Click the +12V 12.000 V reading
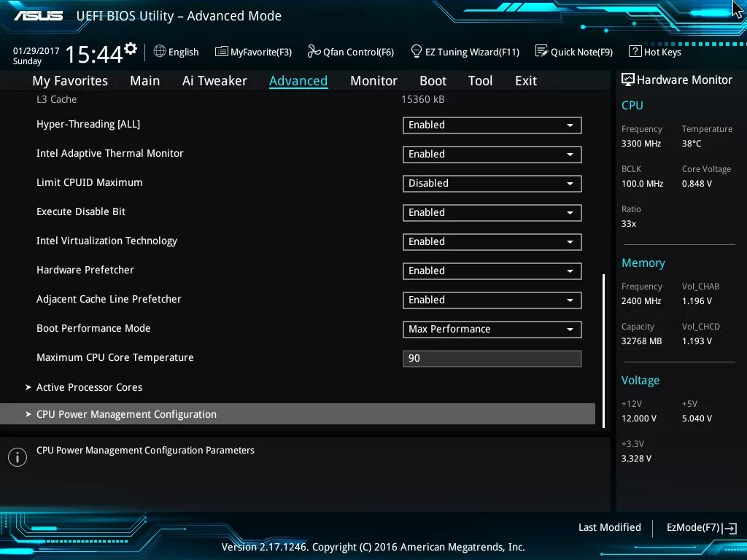The height and width of the screenshot is (560, 747). pyautogui.click(x=638, y=418)
